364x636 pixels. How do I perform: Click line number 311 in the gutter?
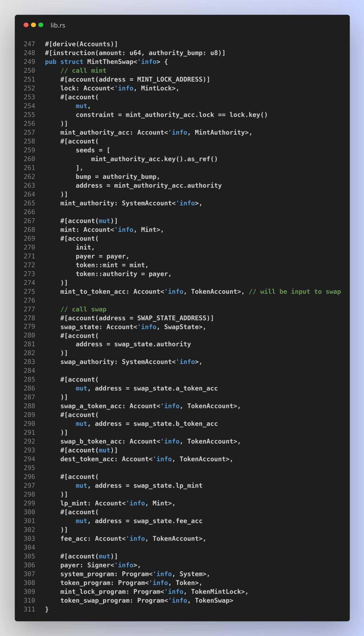click(x=29, y=609)
